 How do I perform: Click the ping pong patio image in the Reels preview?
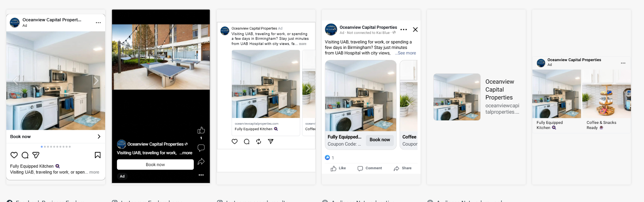point(161,57)
